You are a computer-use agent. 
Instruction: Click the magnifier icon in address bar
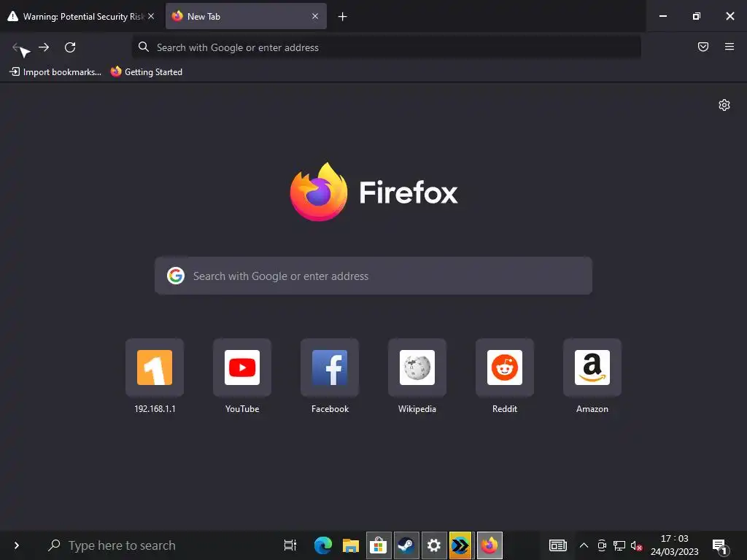tap(144, 47)
